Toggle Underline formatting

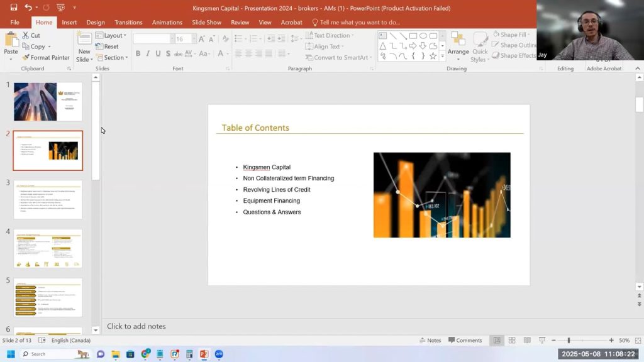158,53
